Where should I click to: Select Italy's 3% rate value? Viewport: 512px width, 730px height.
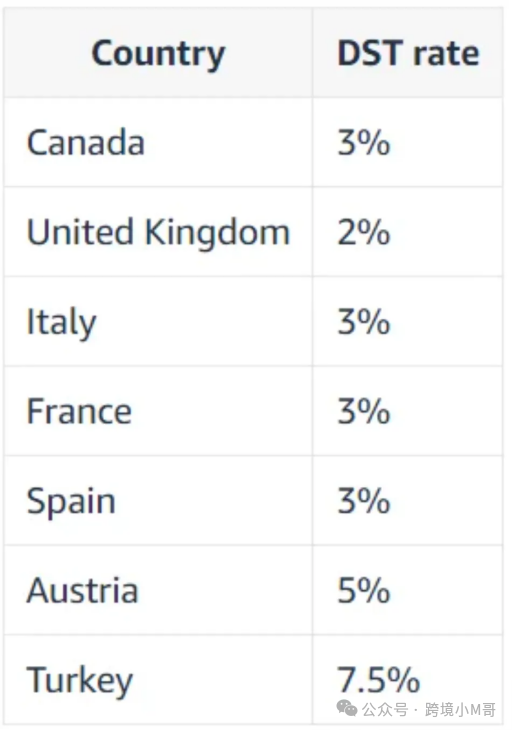(364, 322)
